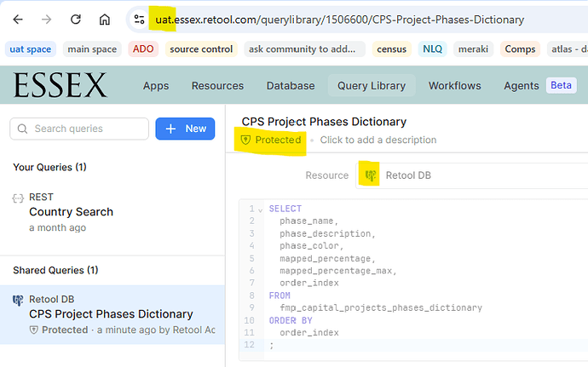Click the browser back arrow
The height and width of the screenshot is (367, 588).
[x=19, y=19]
